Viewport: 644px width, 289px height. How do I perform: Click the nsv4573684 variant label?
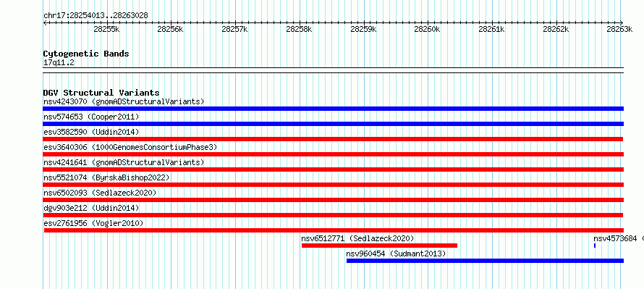[x=615, y=238]
